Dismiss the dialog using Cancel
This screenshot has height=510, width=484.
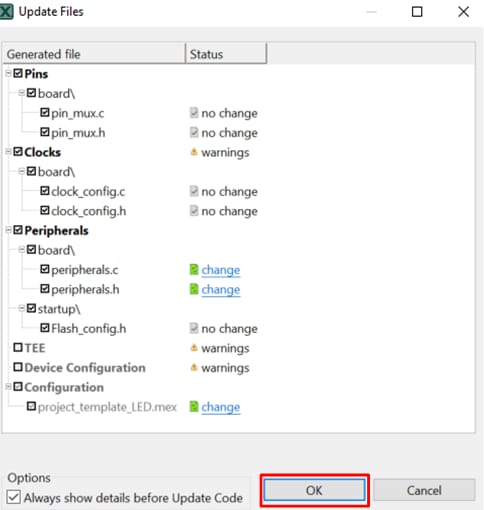[424, 490]
